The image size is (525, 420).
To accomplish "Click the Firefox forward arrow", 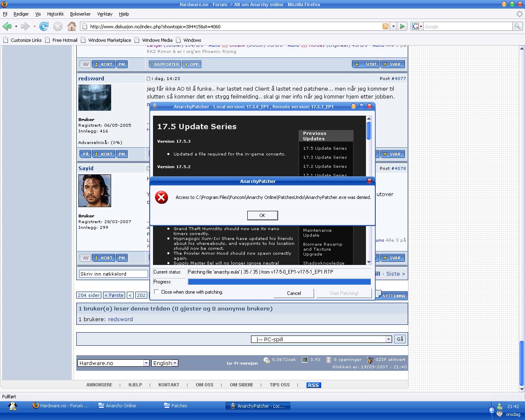I will (25, 26).
